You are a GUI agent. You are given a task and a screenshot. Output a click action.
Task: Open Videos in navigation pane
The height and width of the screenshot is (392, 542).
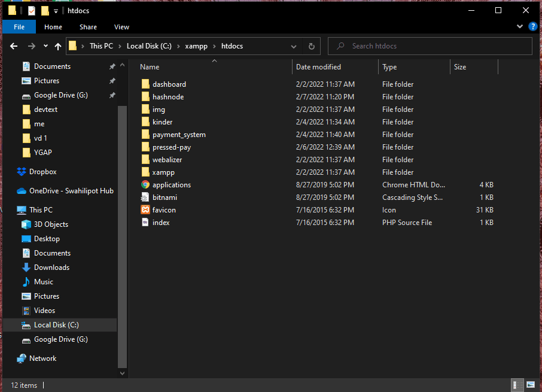pos(44,311)
